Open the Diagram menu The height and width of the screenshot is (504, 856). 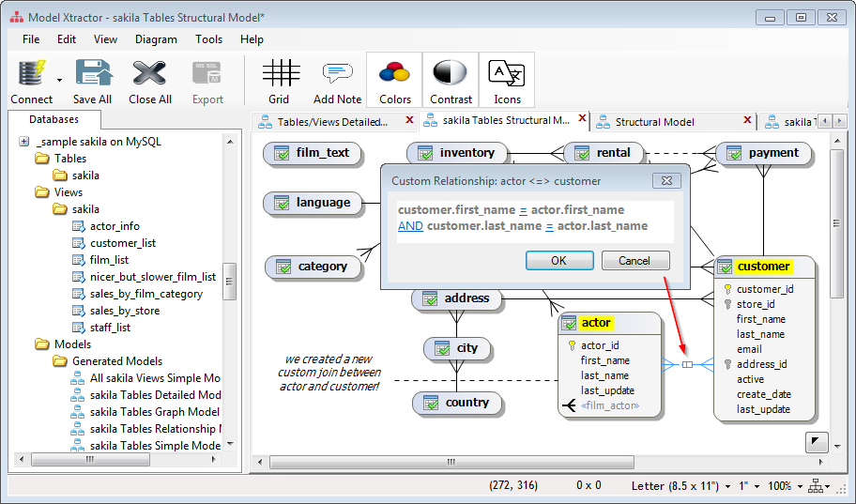click(x=156, y=39)
